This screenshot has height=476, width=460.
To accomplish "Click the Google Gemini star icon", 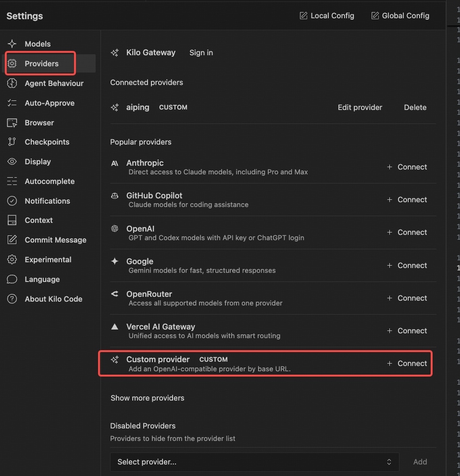I will coord(114,261).
